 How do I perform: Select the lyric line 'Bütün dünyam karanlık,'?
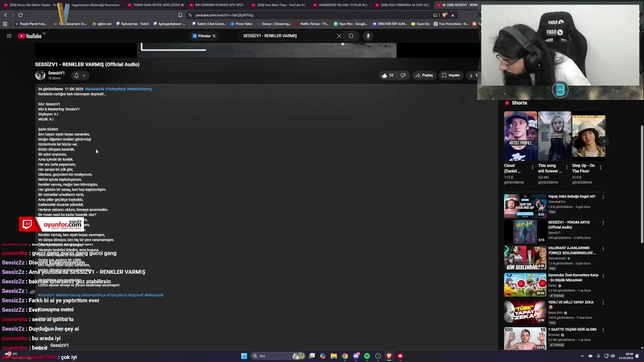click(x=56, y=149)
